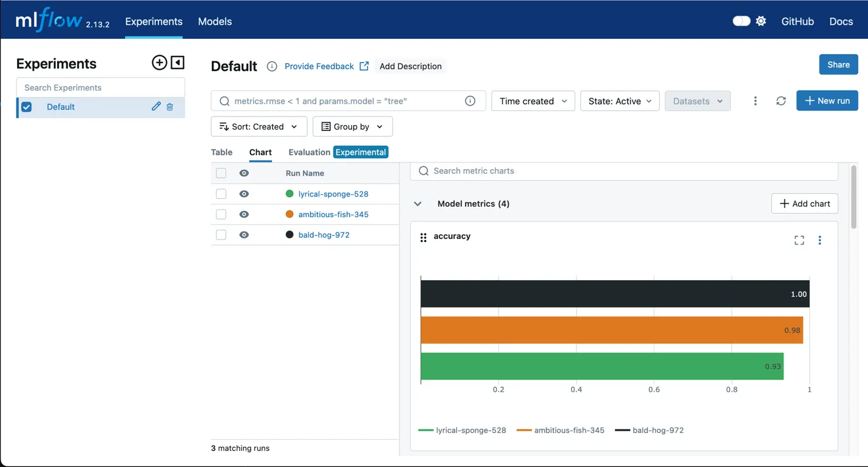868x467 pixels.
Task: Hide the bald-hog-972 run visibility
Action: point(244,235)
